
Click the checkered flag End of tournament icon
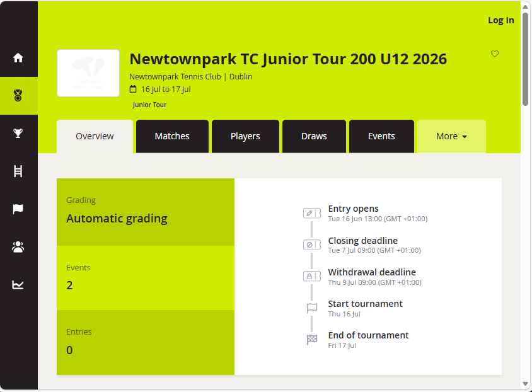click(311, 339)
